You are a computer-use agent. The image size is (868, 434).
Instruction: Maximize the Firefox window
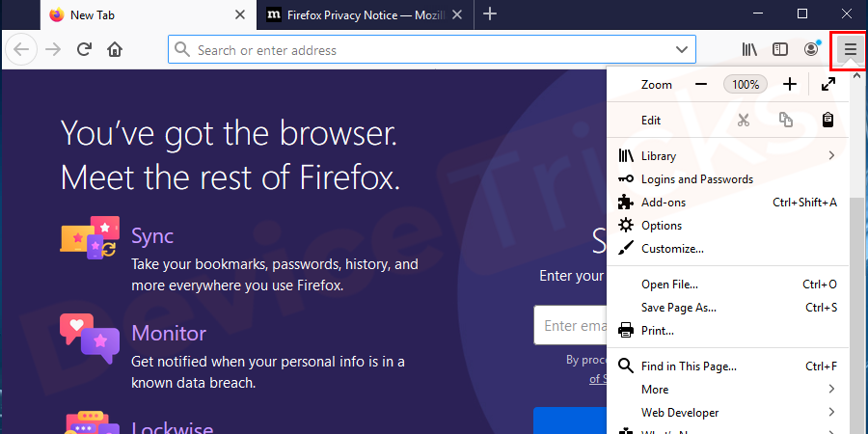pyautogui.click(x=802, y=14)
